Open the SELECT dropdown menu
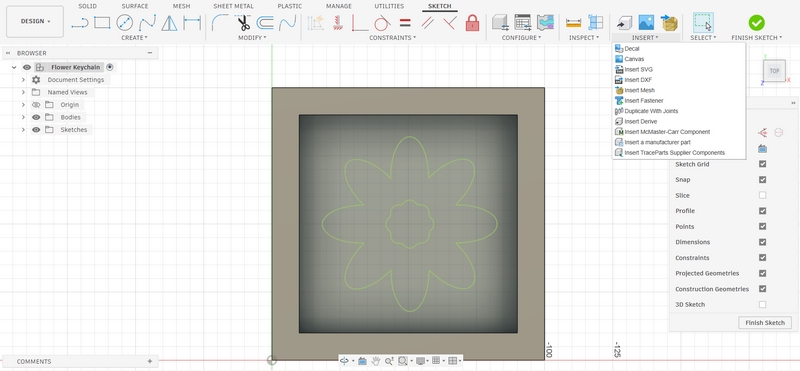This screenshot has width=800, height=371. (703, 38)
